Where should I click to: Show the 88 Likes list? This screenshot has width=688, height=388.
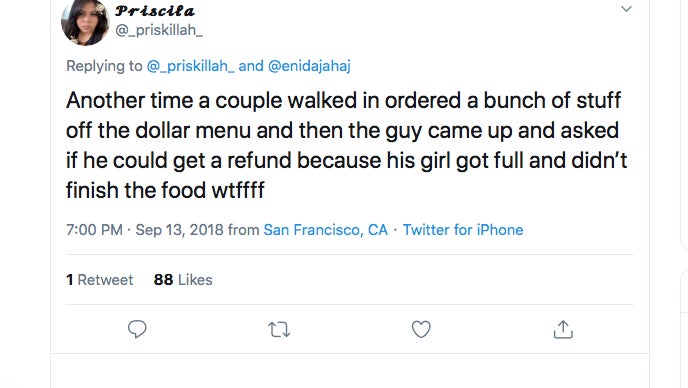(x=183, y=280)
